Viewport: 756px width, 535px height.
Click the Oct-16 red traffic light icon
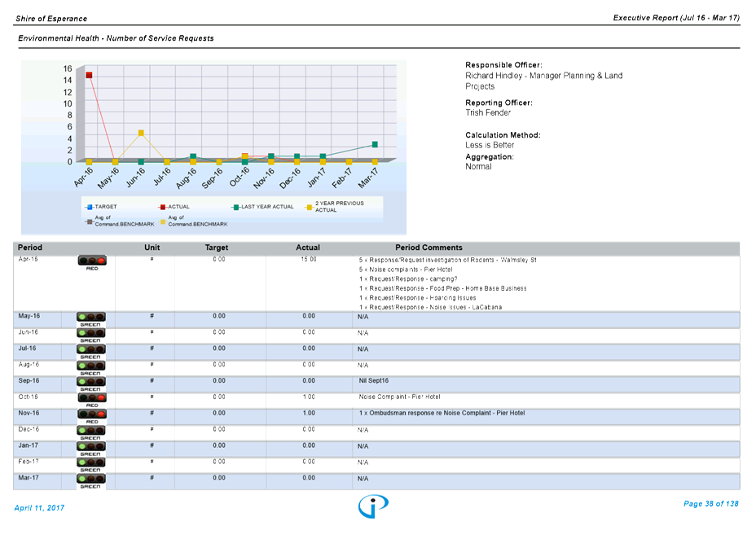pos(92,397)
